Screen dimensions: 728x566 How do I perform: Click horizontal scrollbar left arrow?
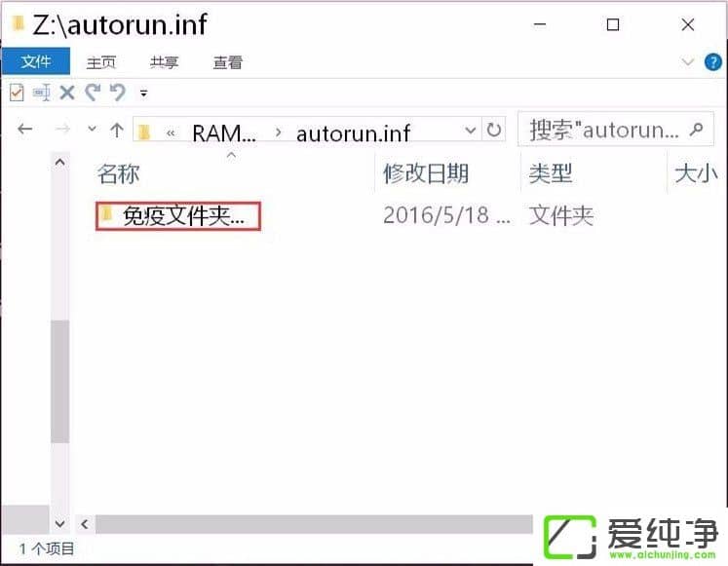[x=85, y=524]
